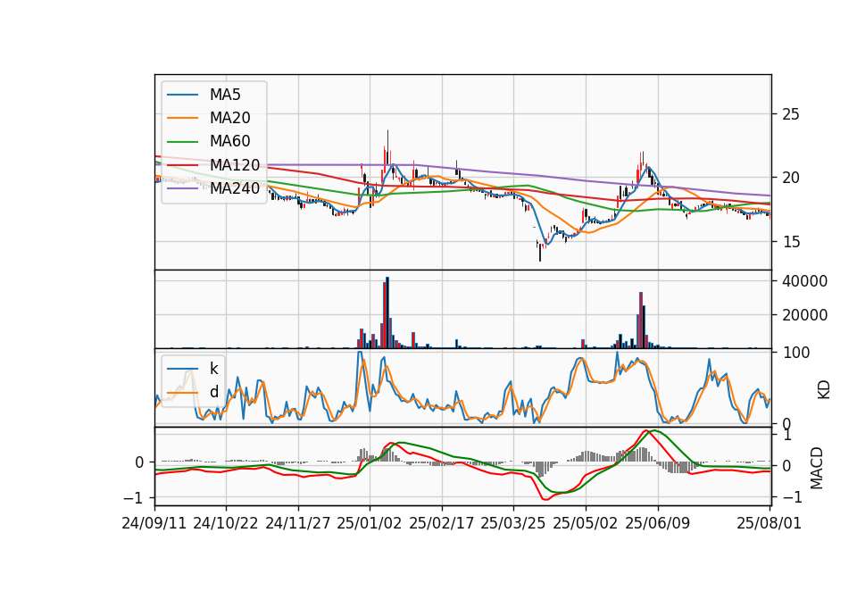Viewport: 857px width, 616px height.
Task: Click the 24/09/11 date axis label
Action: (154, 523)
